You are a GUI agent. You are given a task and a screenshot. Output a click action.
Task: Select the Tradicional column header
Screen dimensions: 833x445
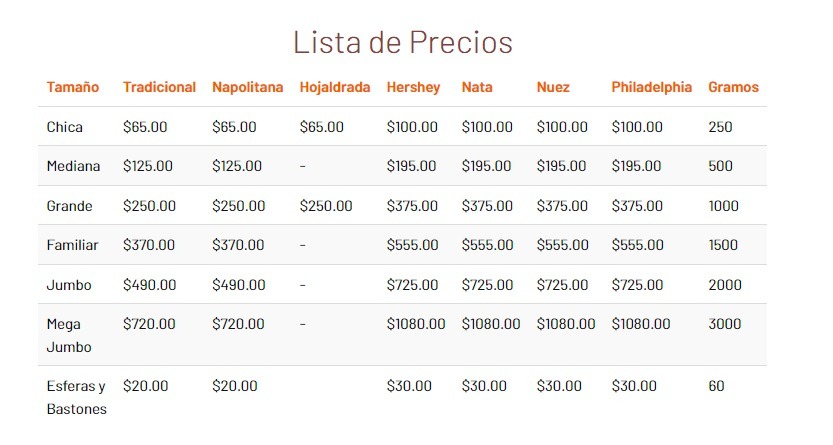coord(159,87)
